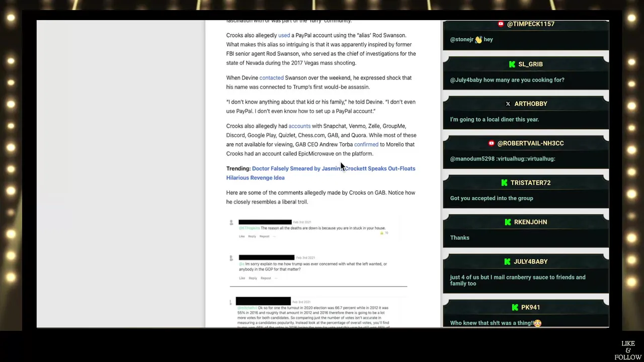The height and width of the screenshot is (362, 644).
Task: Click the 'Thanks' chat message
Action: click(460, 238)
